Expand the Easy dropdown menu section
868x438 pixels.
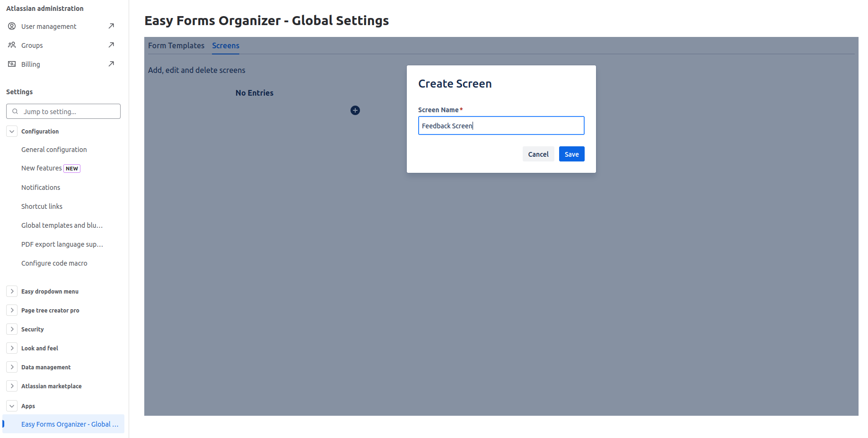12,291
